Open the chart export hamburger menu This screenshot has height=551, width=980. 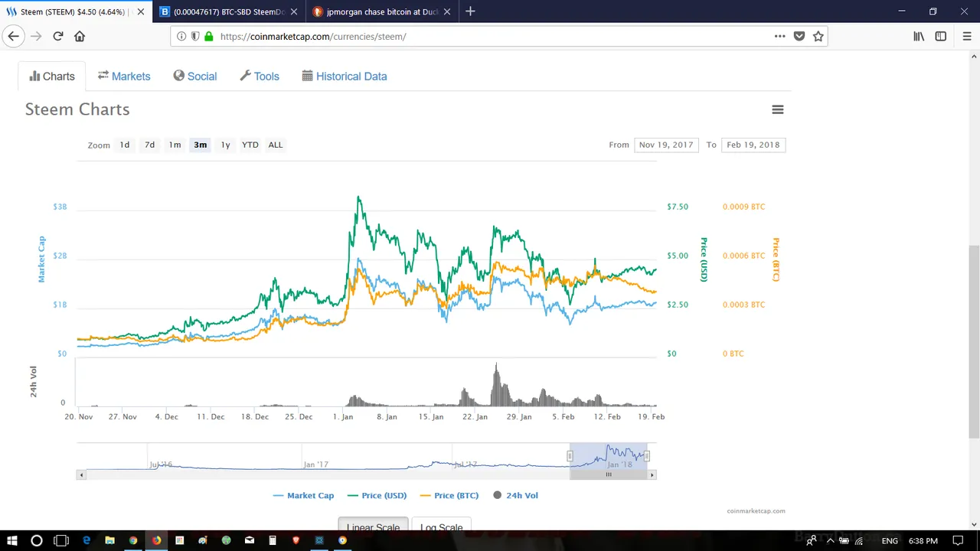[778, 109]
